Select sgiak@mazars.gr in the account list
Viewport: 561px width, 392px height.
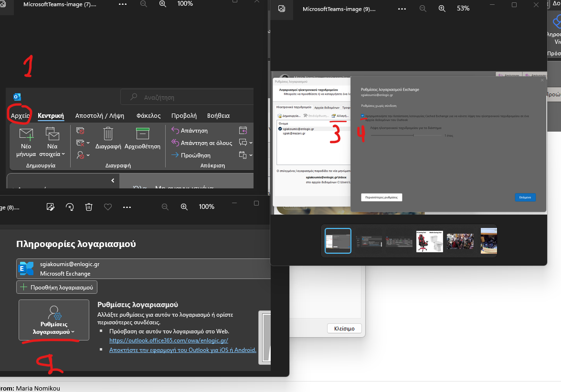pyautogui.click(x=294, y=133)
